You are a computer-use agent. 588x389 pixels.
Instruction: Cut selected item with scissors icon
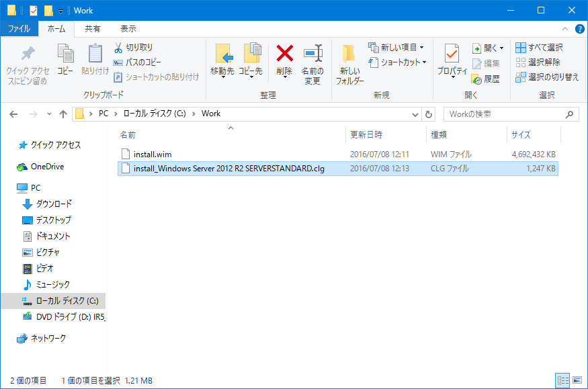134,48
